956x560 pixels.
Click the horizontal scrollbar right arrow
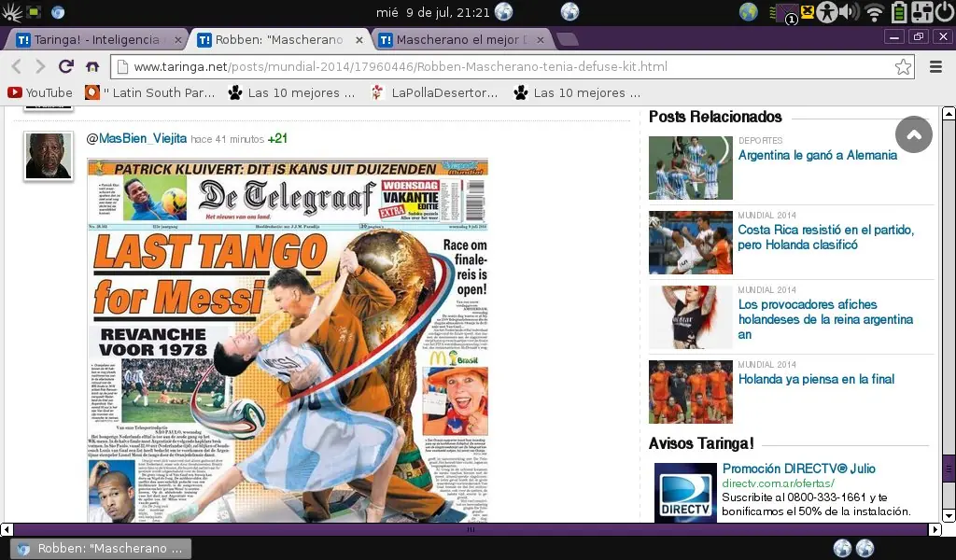[x=935, y=529]
